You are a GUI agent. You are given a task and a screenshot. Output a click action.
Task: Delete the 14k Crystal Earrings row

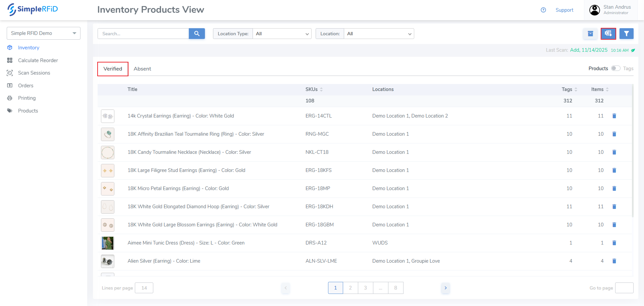click(614, 116)
